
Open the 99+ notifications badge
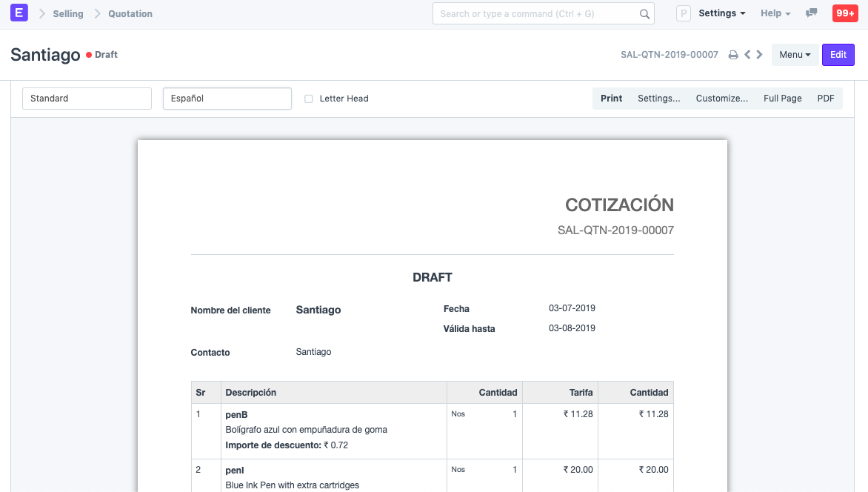click(x=845, y=13)
